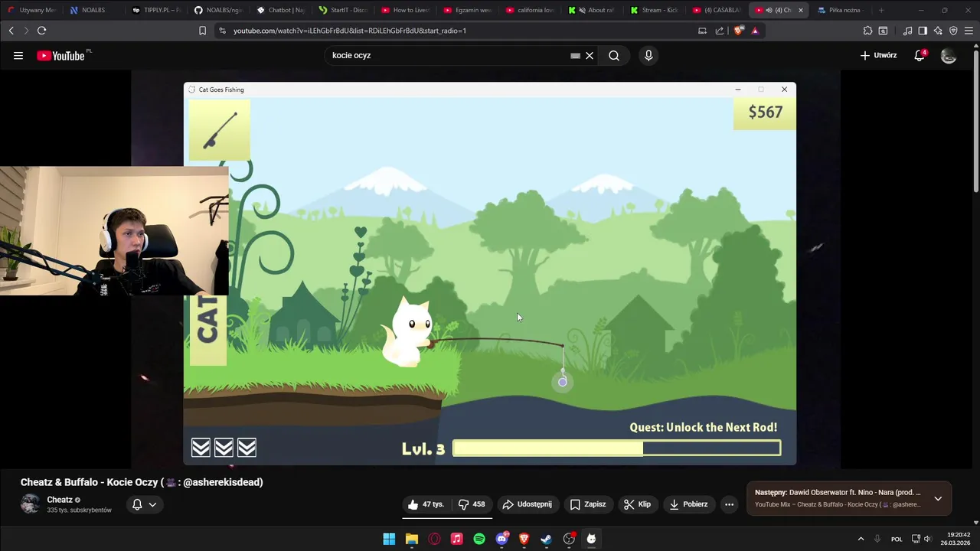This screenshot has height=551, width=980.
Task: Open Brave Shields lion icon
Action: click(738, 31)
